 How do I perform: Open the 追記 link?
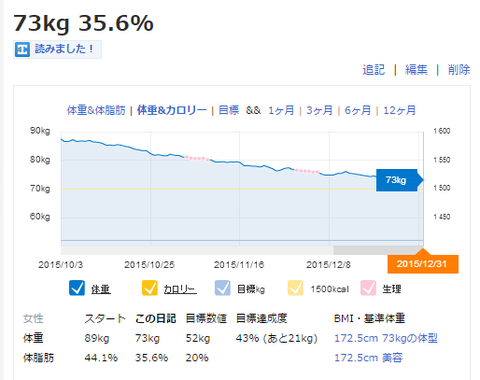[x=373, y=70]
